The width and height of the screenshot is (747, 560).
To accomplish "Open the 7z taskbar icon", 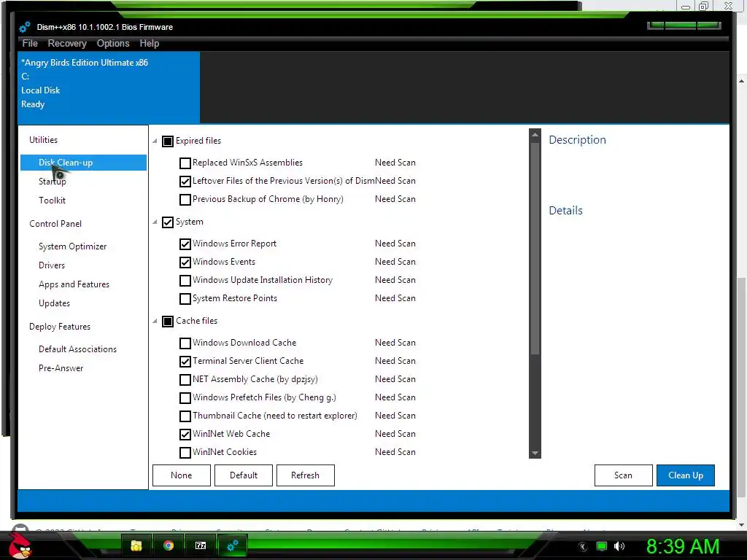I will pos(201,545).
